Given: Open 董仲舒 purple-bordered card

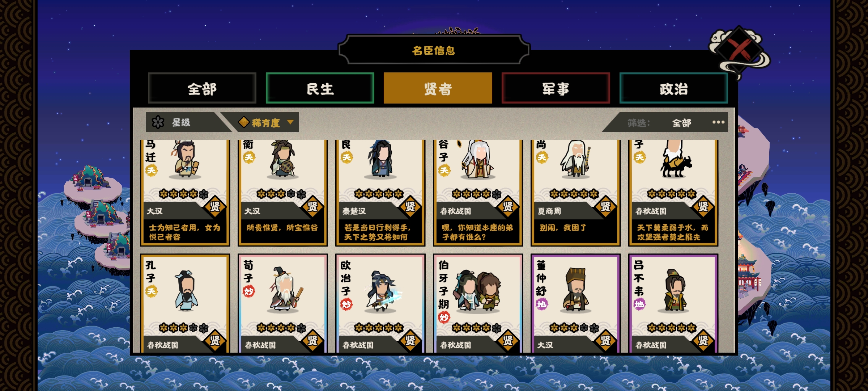Looking at the screenshot, I should pos(576,303).
